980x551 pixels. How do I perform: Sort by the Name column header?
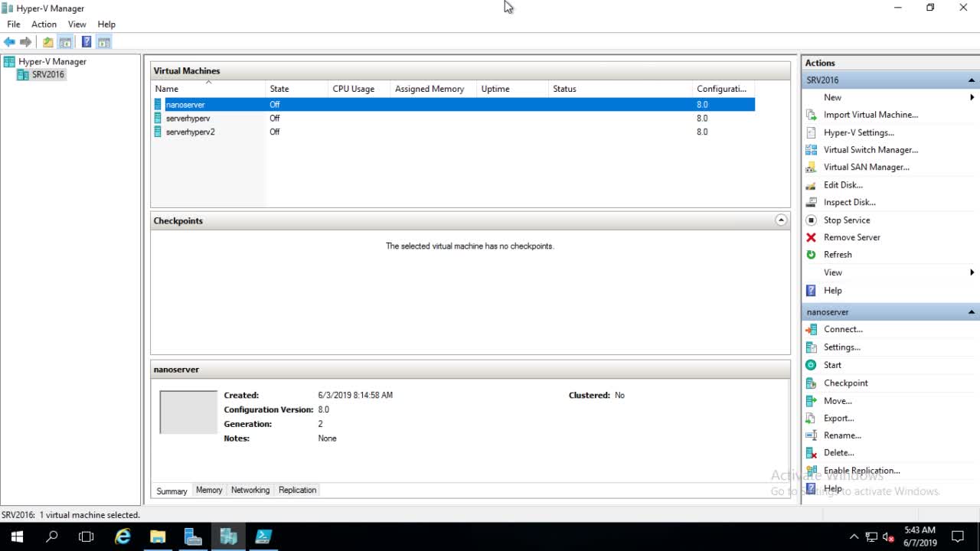208,89
